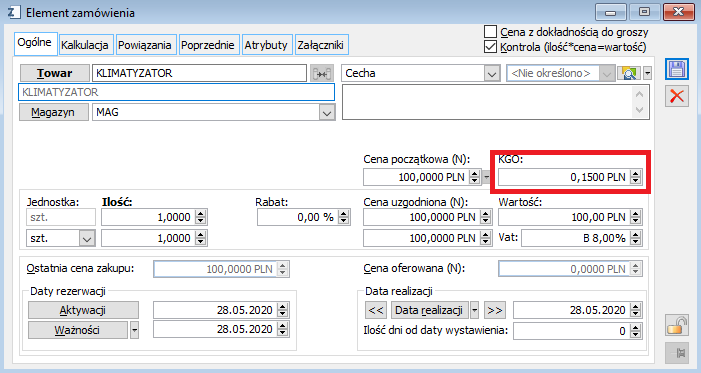Screen dimensions: 701x373
Task: Click the Ilość dni spinner arrows
Action: 635,331
